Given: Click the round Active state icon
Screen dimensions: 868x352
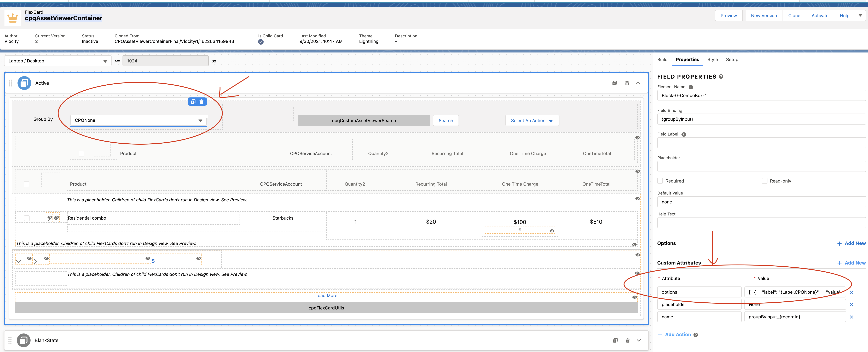Looking at the screenshot, I should [24, 83].
